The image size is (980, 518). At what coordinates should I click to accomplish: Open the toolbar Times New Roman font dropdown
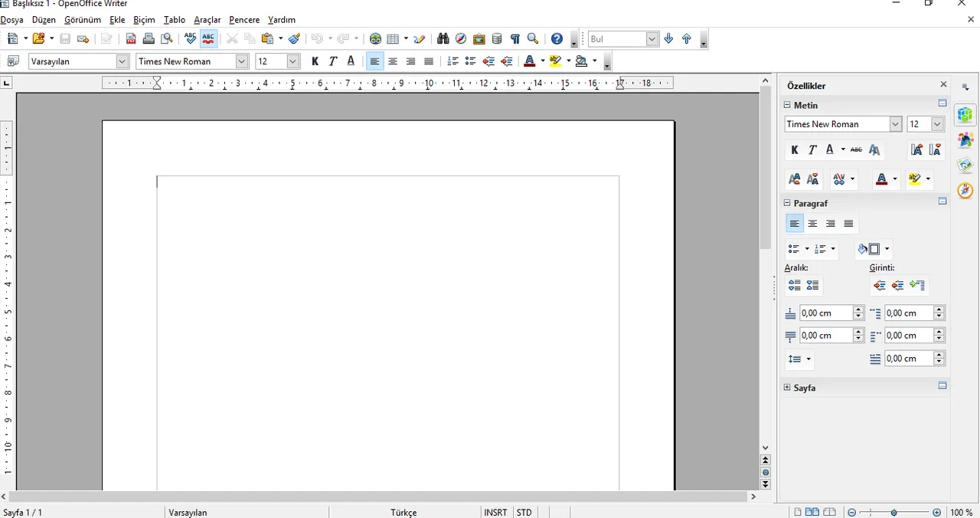[x=242, y=61]
